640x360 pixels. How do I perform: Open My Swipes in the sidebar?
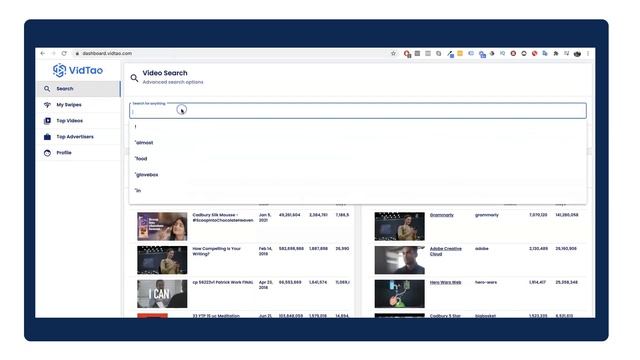(x=78, y=105)
